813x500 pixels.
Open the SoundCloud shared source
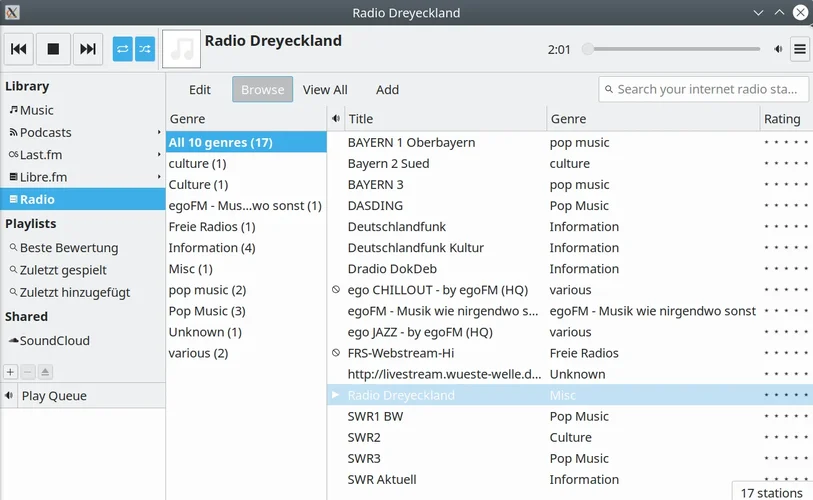click(x=54, y=340)
